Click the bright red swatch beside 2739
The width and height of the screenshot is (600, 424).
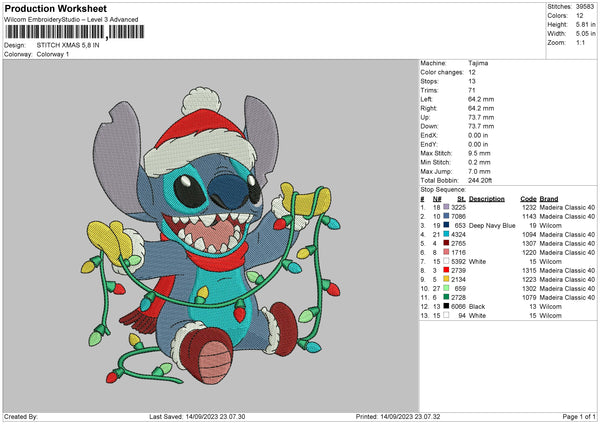446,270
